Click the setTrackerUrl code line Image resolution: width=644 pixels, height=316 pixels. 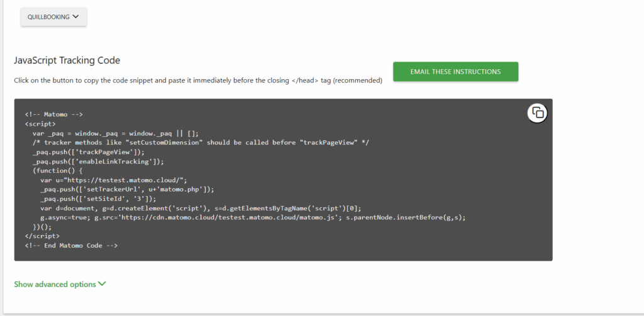(x=127, y=189)
